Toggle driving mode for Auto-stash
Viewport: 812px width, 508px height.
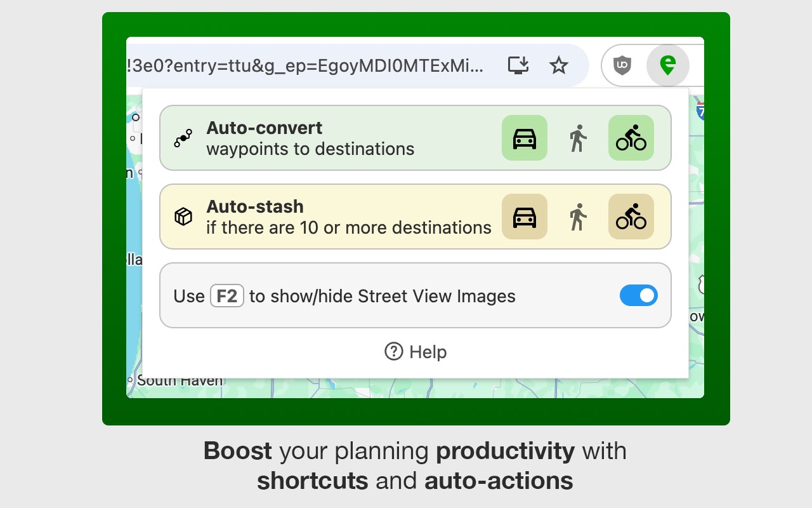tap(524, 217)
